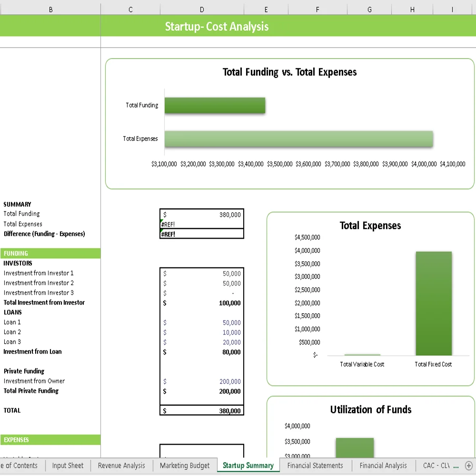Select the Total Expenses chart title
Image resolution: width=476 pixels, height=476 pixels.
click(x=370, y=226)
